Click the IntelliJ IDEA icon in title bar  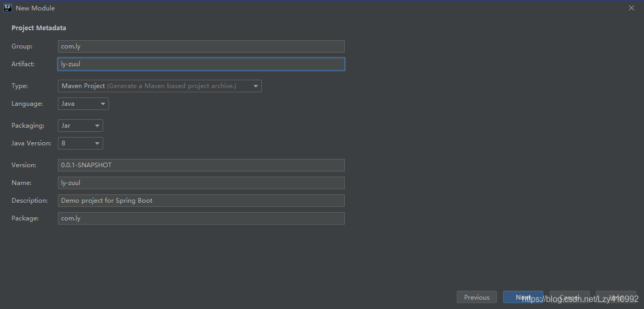tap(8, 8)
